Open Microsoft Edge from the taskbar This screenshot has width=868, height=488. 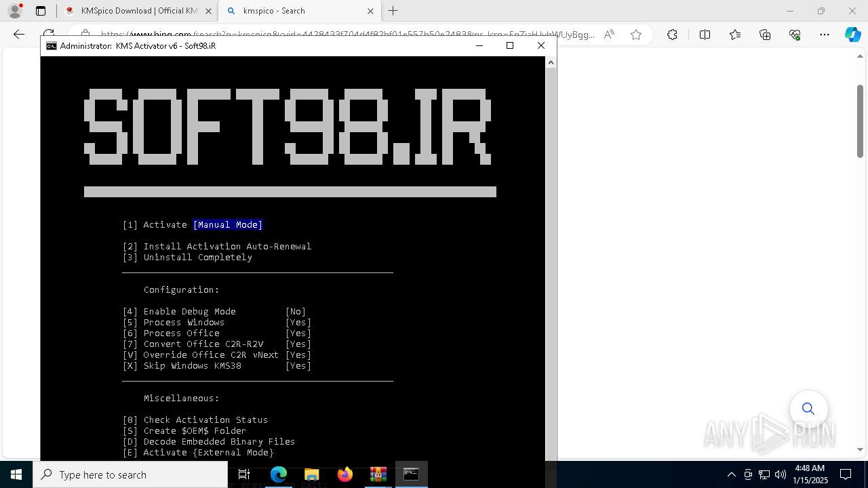(279, 474)
